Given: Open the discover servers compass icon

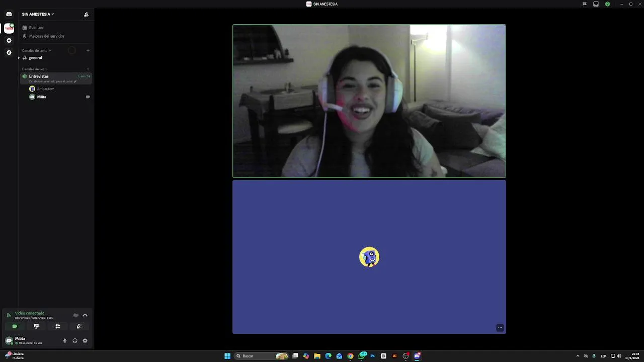Looking at the screenshot, I should (x=9, y=52).
